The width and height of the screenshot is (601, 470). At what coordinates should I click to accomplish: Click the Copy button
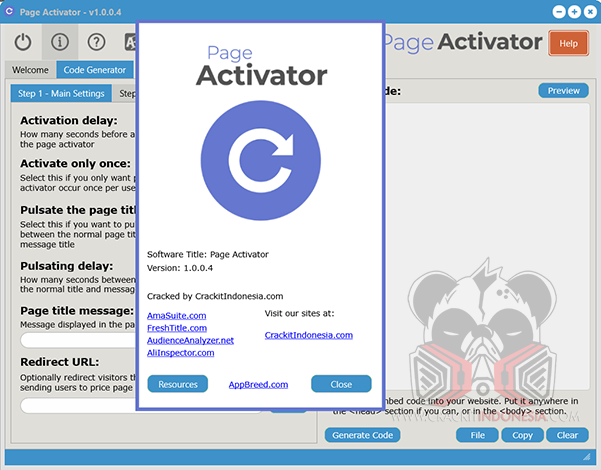(522, 435)
